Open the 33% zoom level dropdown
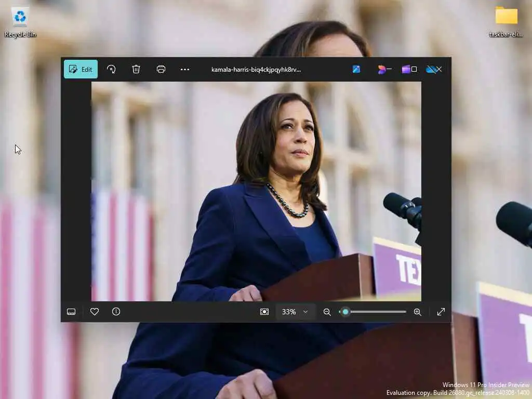Image resolution: width=532 pixels, height=399 pixels. click(295, 312)
